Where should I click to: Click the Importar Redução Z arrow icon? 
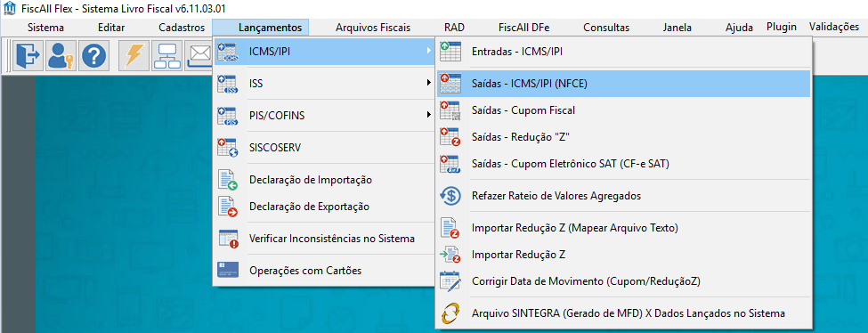click(450, 255)
